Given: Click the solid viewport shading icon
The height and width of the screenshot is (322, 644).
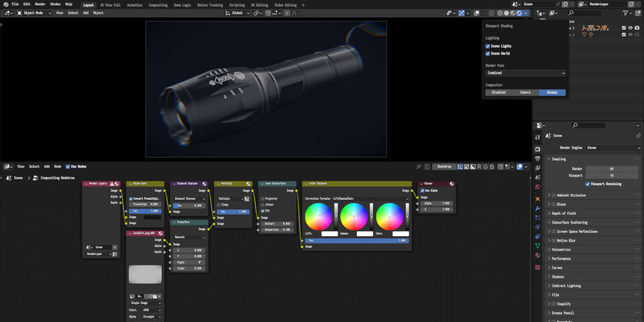Looking at the screenshot, I should click(507, 13).
